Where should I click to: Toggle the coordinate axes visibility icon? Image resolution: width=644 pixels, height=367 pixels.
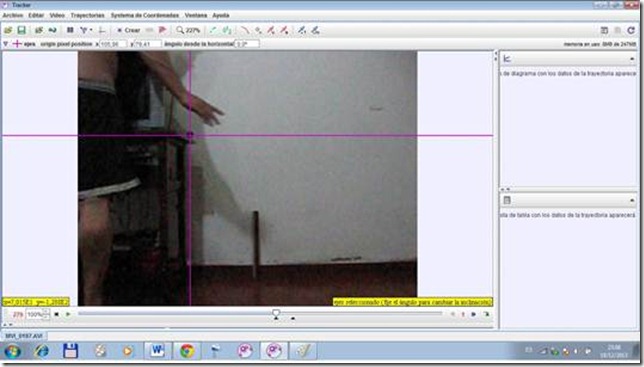pos(101,30)
